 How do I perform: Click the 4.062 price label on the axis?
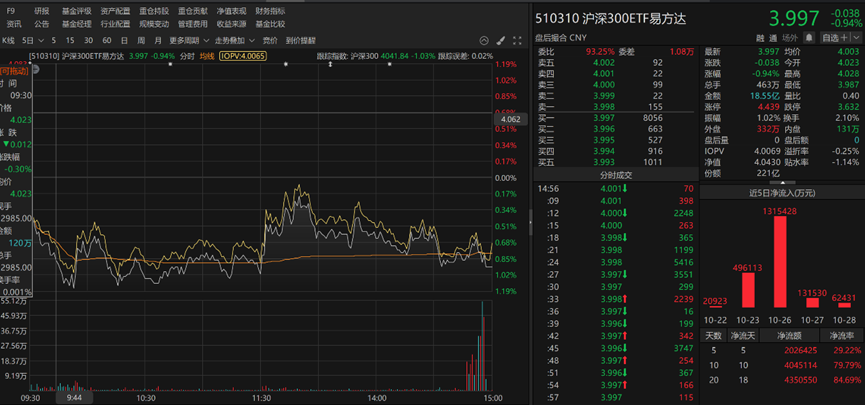pyautogui.click(x=511, y=119)
